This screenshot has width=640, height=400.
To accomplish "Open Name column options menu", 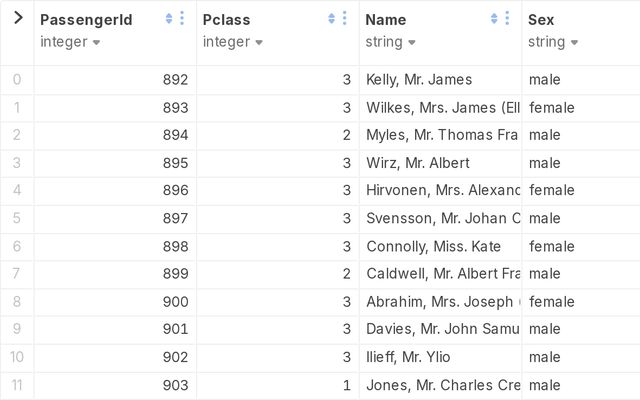I will click(x=507, y=19).
